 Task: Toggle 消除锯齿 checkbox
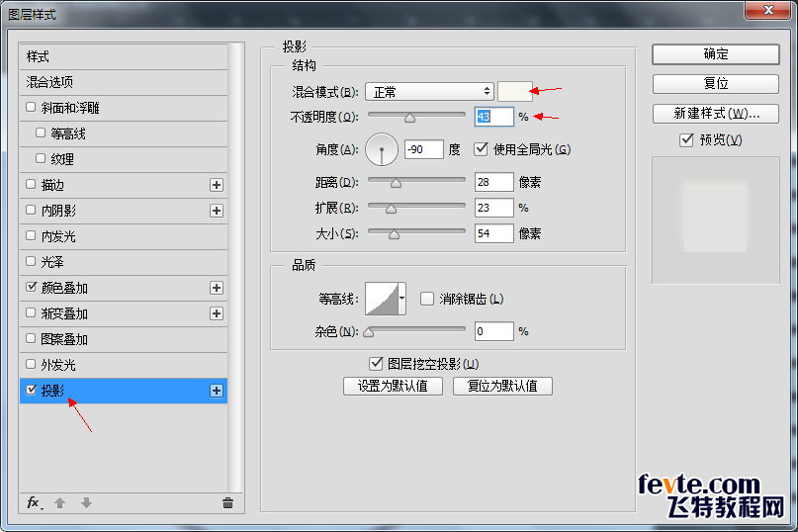click(x=427, y=299)
